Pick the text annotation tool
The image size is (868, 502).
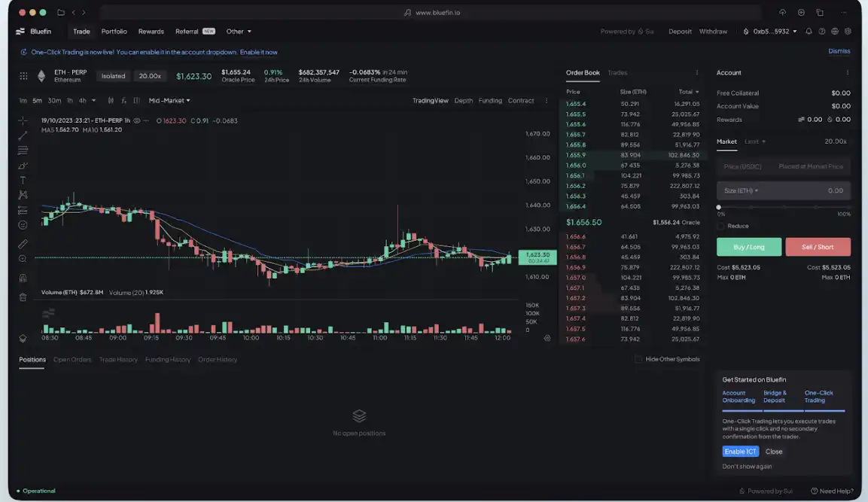23,180
